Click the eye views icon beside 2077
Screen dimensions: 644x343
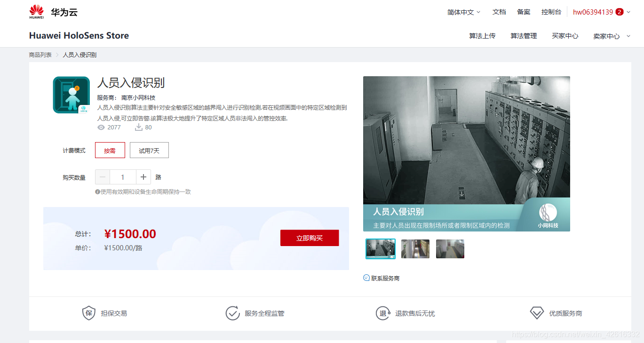click(101, 128)
